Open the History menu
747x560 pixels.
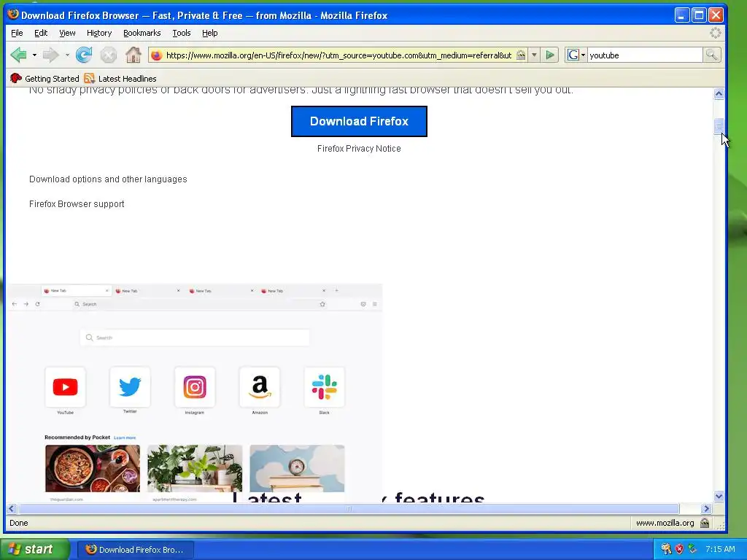coord(99,33)
